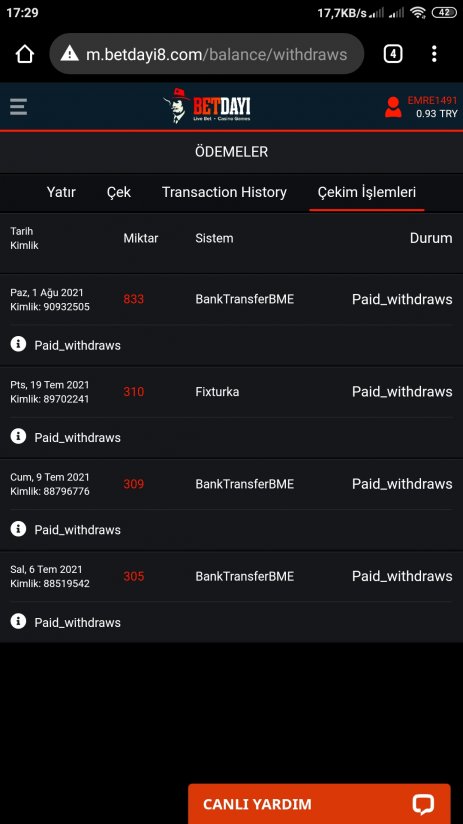Tap the info icon under the 305 withdrawal
The image size is (463, 824).
pos(18,622)
